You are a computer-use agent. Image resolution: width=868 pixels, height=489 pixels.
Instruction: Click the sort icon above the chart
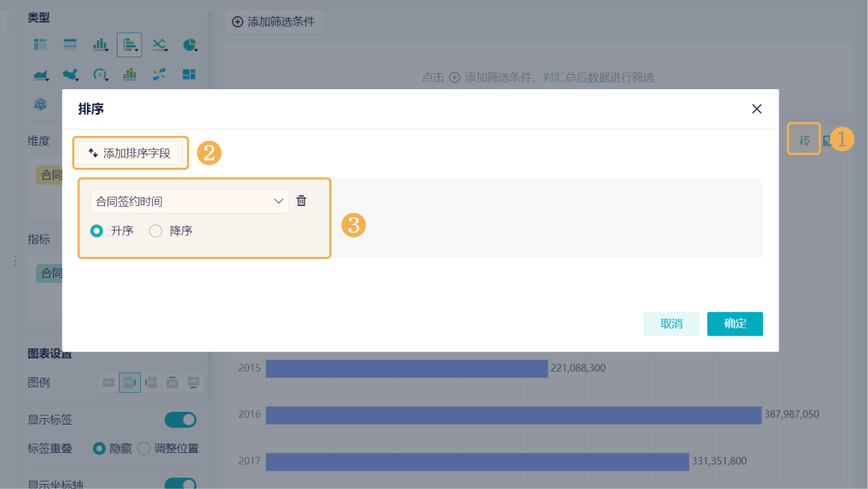pos(804,140)
